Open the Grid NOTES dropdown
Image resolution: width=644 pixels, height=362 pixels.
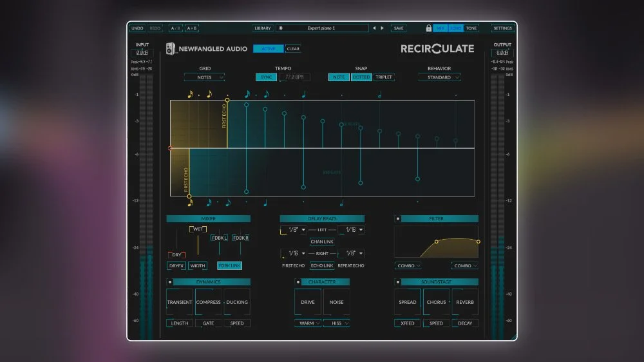[x=205, y=77]
